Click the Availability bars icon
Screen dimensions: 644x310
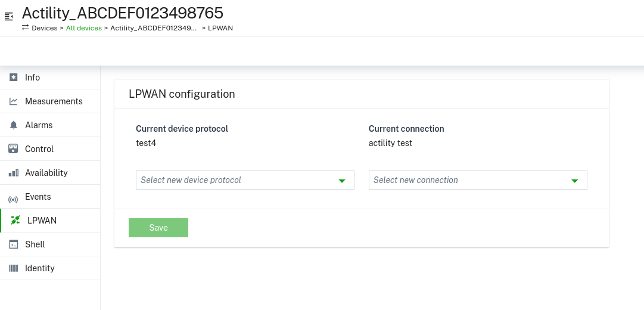click(14, 173)
